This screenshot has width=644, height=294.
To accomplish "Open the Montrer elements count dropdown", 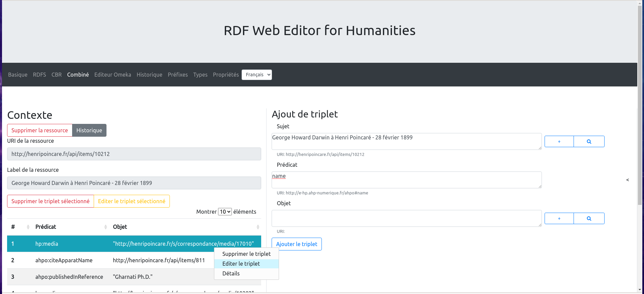I will click(225, 212).
